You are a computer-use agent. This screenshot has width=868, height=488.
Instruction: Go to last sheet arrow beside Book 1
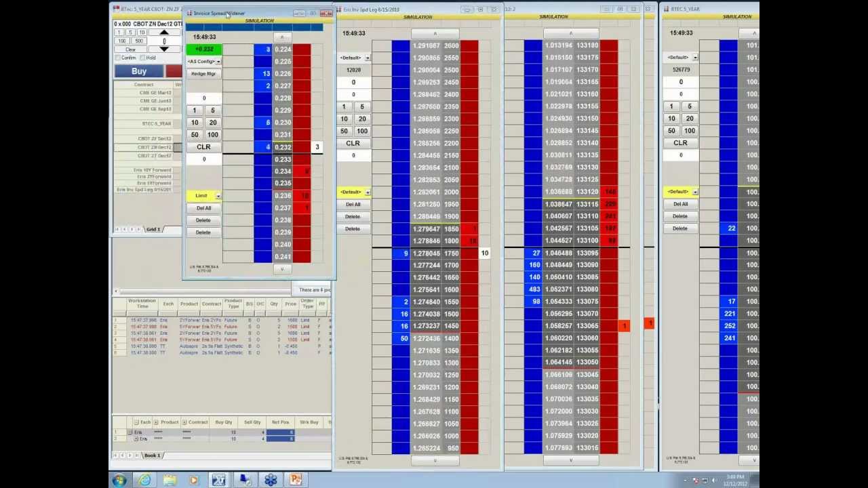tap(138, 455)
